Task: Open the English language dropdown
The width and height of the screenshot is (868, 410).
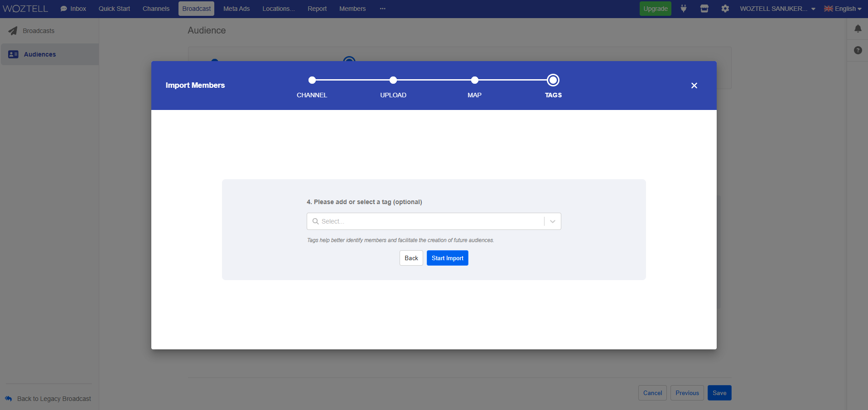Action: point(843,8)
